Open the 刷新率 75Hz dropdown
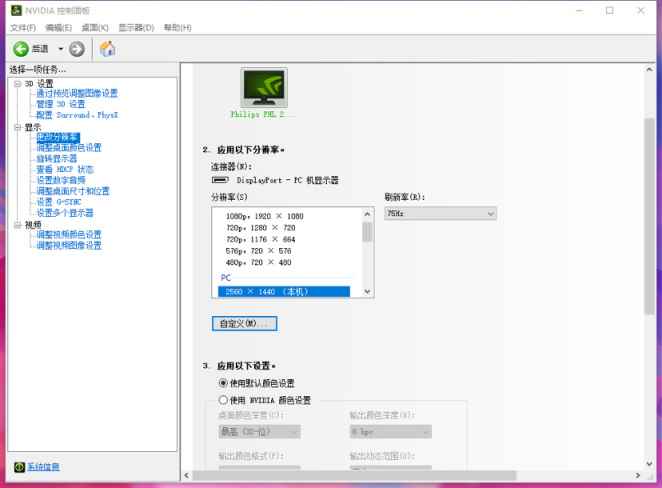 (440, 214)
